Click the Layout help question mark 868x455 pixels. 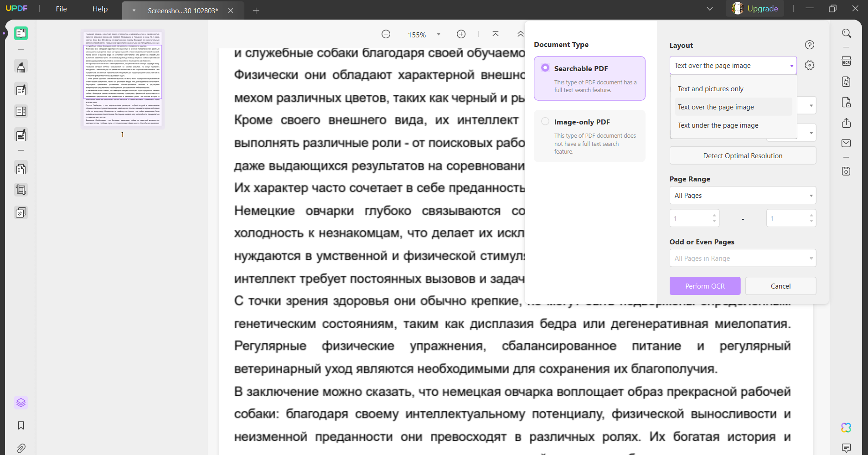click(810, 45)
